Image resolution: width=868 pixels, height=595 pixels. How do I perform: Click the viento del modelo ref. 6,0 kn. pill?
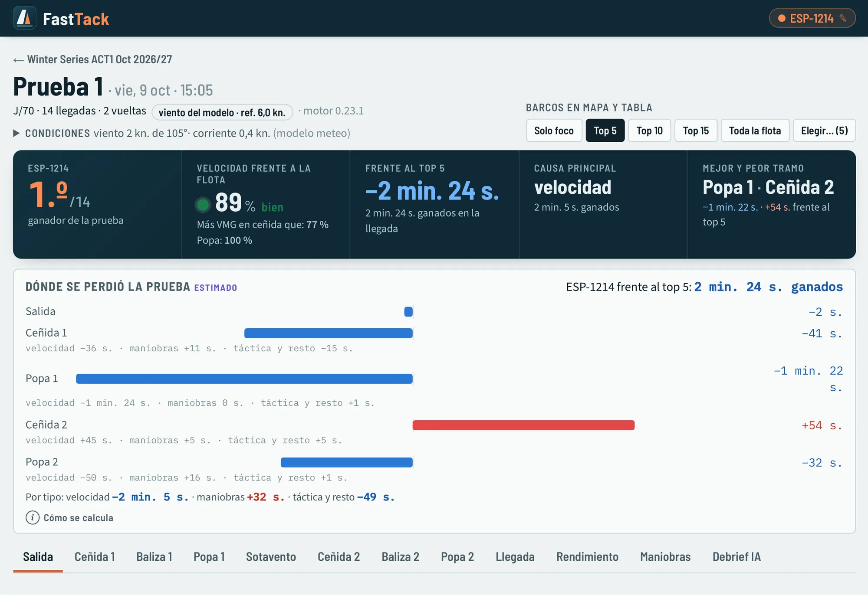tap(222, 112)
